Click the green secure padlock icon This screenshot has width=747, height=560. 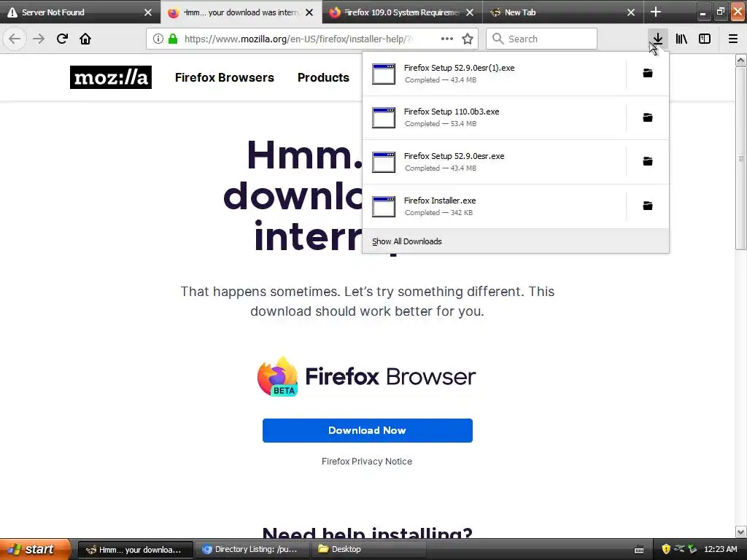pos(173,39)
